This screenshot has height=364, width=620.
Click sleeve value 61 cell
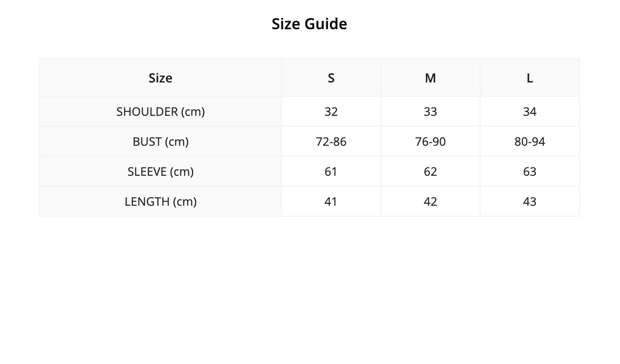(331, 172)
